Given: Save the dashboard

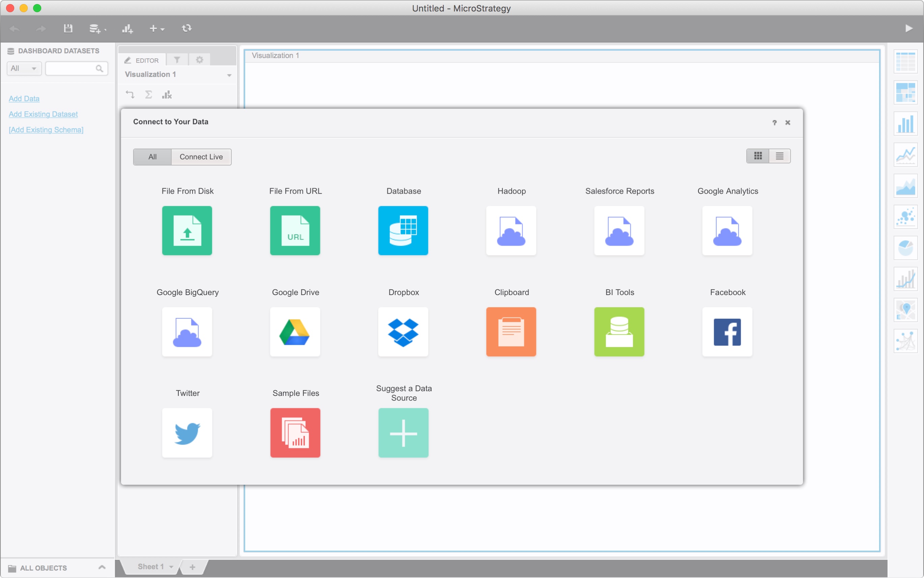Looking at the screenshot, I should click(x=68, y=28).
